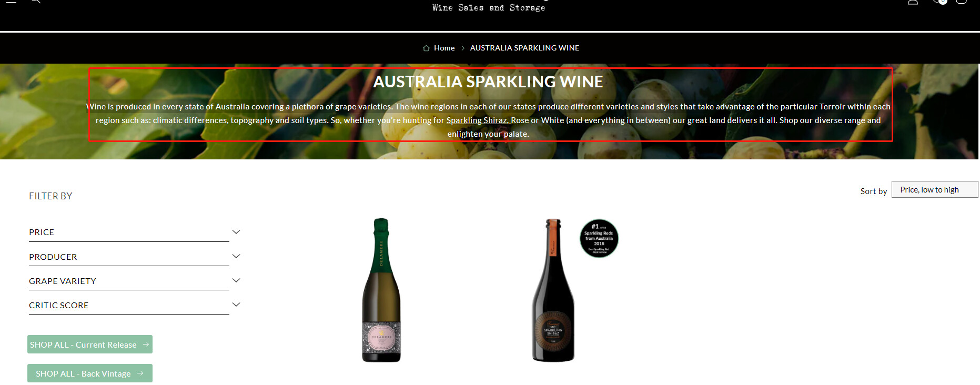
Task: Go to Home breadcrumb link
Action: [x=444, y=48]
